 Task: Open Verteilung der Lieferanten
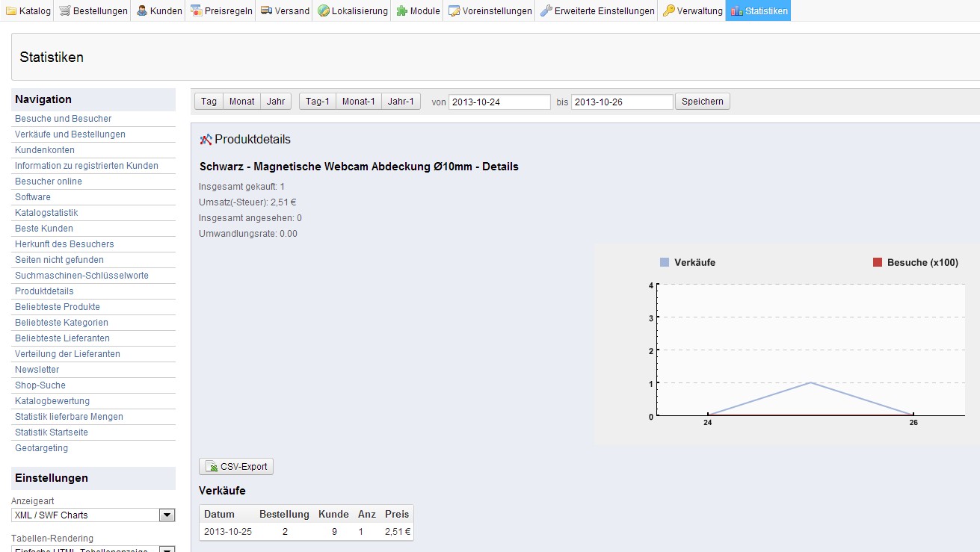pyautogui.click(x=67, y=354)
